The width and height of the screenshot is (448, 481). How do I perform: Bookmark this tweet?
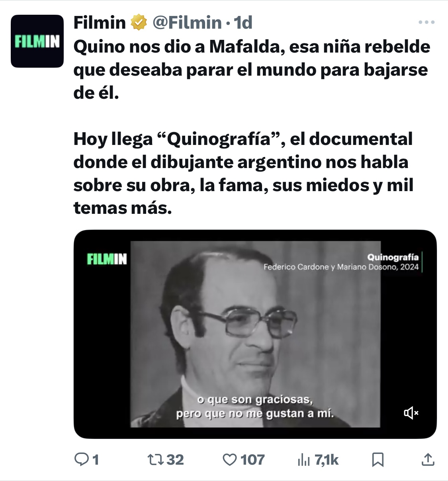point(378,460)
